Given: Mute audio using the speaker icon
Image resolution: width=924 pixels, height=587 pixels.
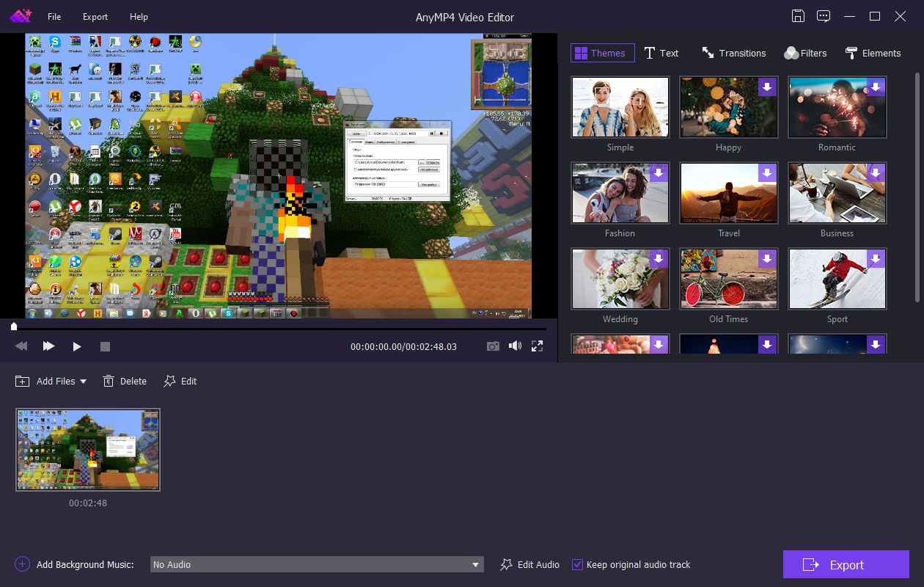Looking at the screenshot, I should click(x=515, y=346).
